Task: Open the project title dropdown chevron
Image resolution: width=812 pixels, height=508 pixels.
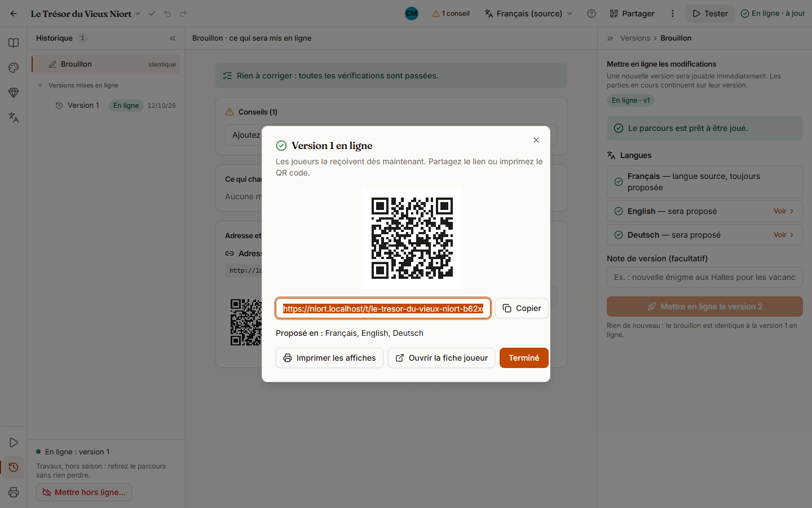Action: coord(138,14)
